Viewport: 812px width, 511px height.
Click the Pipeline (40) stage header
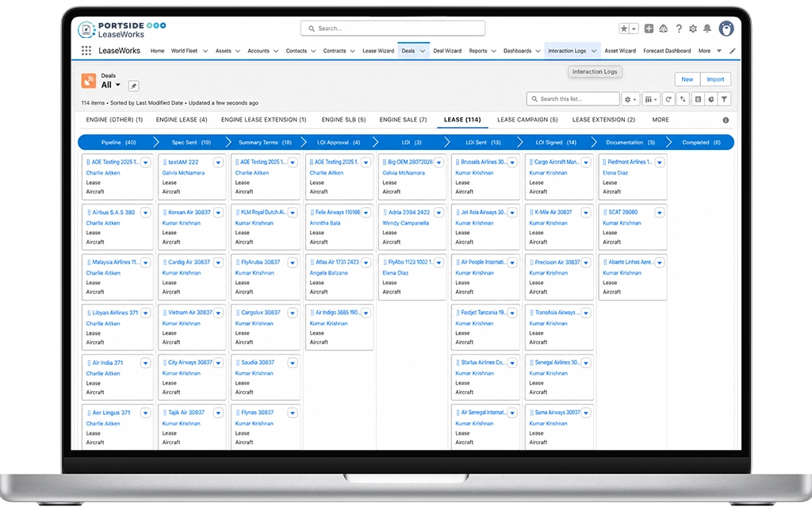(118, 143)
